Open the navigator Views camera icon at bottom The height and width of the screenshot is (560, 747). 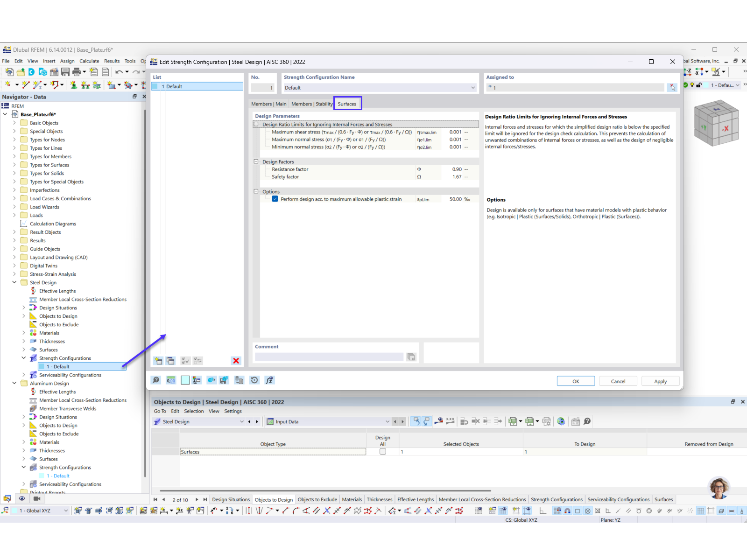point(37,498)
